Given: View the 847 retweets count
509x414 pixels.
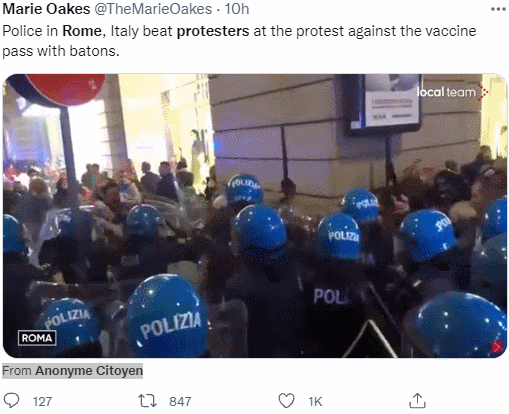Looking at the screenshot, I should pos(180,402).
